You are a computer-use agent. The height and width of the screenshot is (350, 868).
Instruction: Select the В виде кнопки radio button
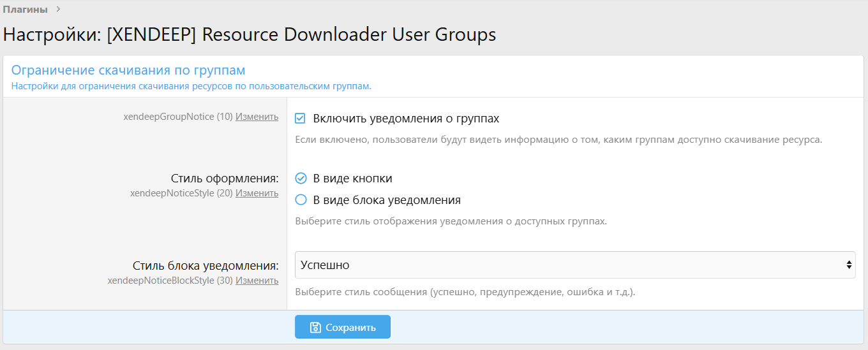(301, 179)
